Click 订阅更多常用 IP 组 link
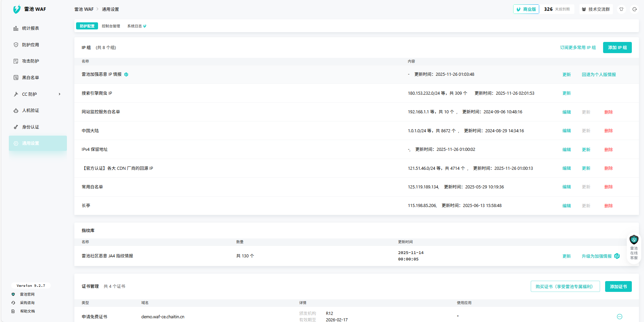This screenshot has width=644, height=322. pos(578,48)
